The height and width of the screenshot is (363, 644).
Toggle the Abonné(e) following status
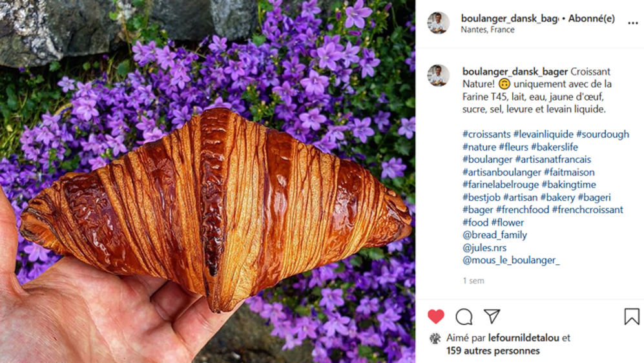pos(592,18)
